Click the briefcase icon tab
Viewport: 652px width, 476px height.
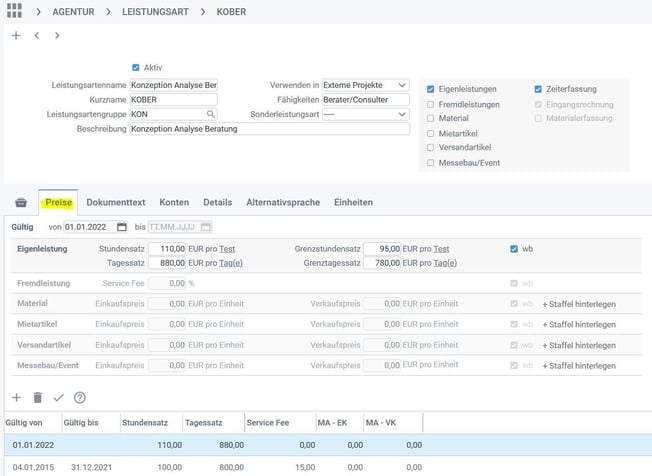click(21, 203)
